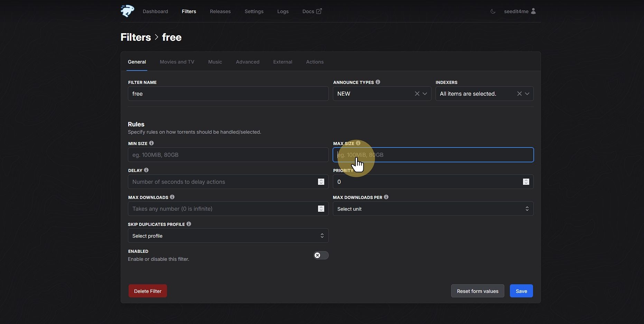Focus the Min Size input field
The image size is (644, 324).
228,155
